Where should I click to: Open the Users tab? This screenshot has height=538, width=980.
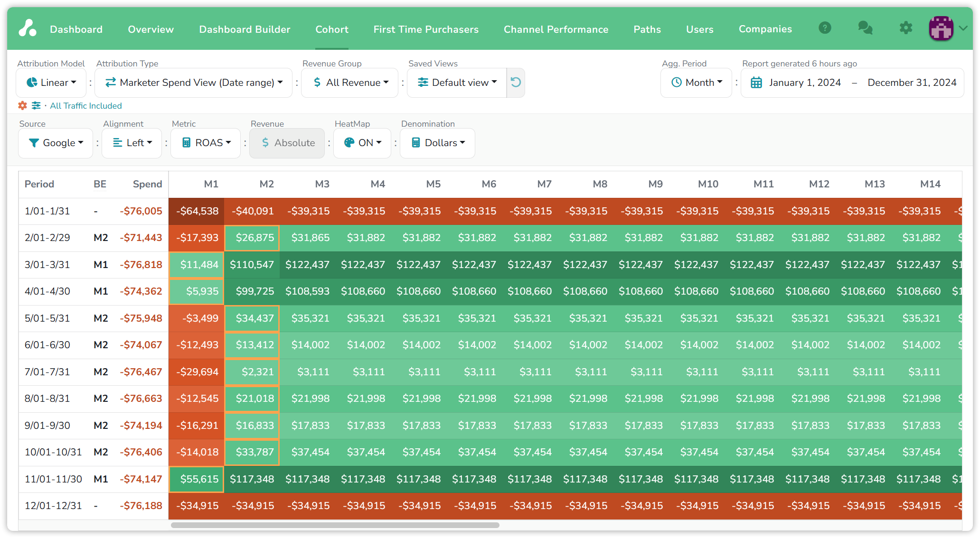pos(699,29)
